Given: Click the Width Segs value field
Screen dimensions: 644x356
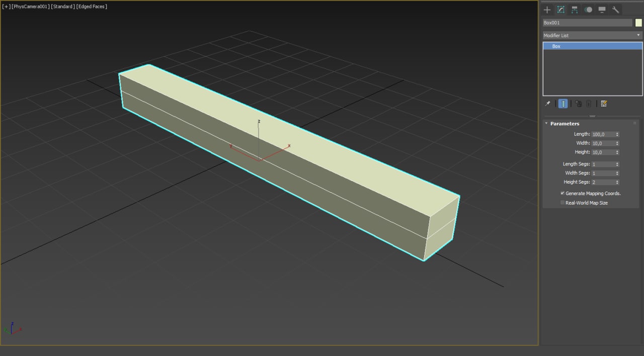Looking at the screenshot, I should pyautogui.click(x=603, y=173).
